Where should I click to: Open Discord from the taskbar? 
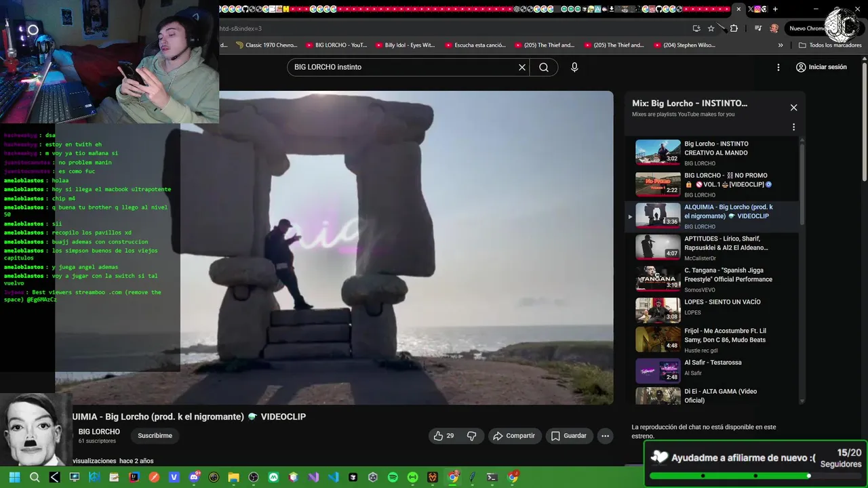(x=194, y=477)
